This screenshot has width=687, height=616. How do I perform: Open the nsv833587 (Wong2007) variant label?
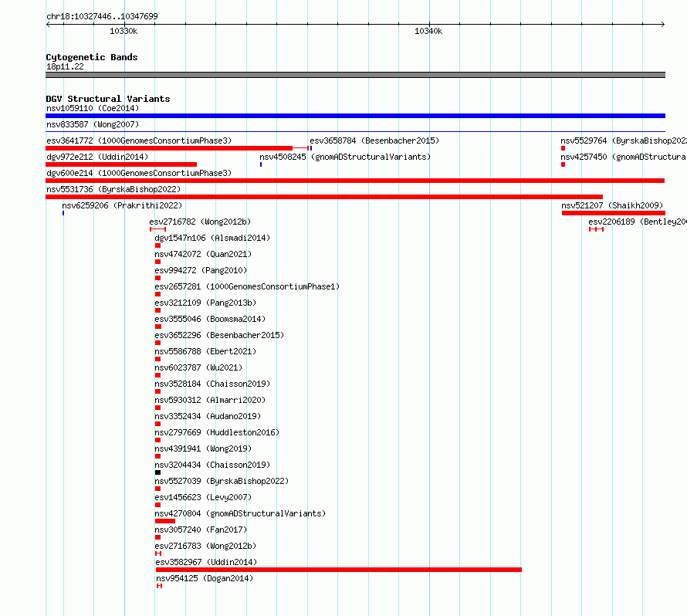(93, 124)
